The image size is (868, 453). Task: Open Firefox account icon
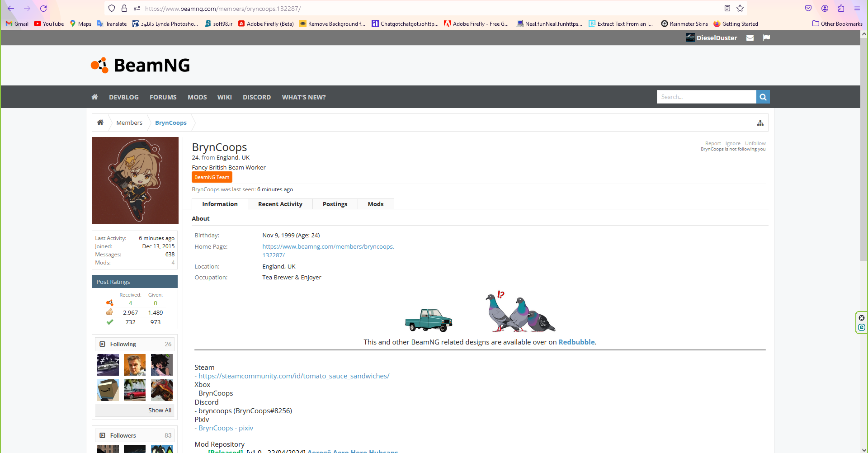825,9
